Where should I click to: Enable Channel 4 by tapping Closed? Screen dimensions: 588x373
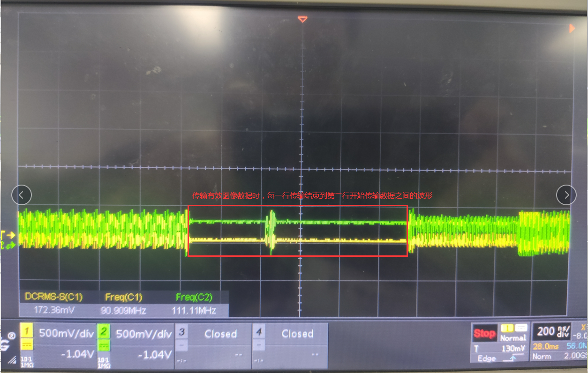coord(298,334)
